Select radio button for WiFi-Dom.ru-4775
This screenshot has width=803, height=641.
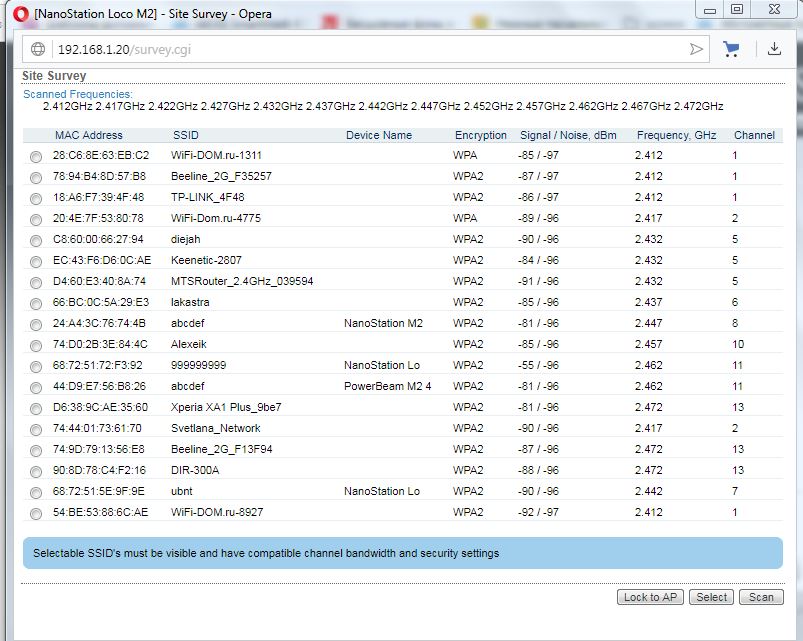[36, 220]
